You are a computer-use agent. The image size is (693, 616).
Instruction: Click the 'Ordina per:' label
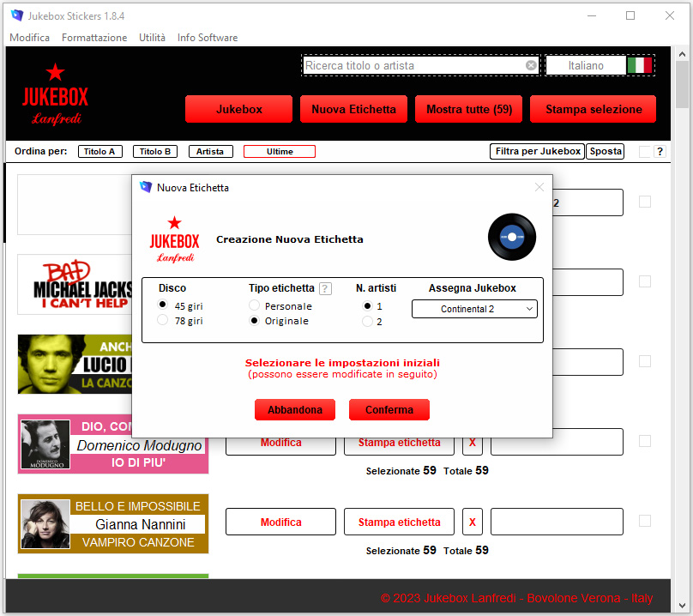(40, 151)
